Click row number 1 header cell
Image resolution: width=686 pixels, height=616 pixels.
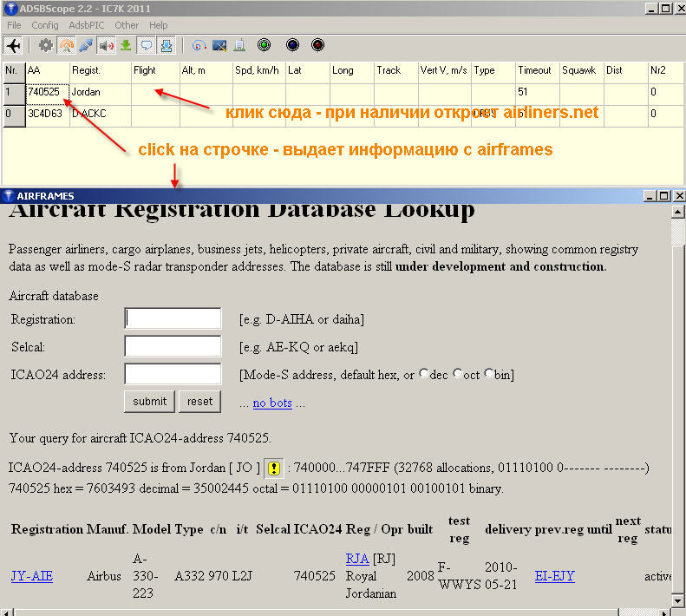tap(15, 94)
